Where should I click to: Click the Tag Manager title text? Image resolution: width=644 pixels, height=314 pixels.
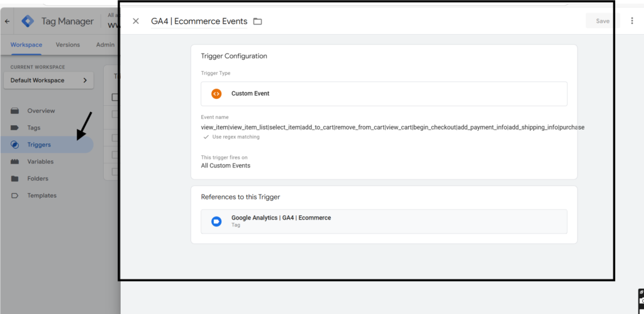pos(67,21)
